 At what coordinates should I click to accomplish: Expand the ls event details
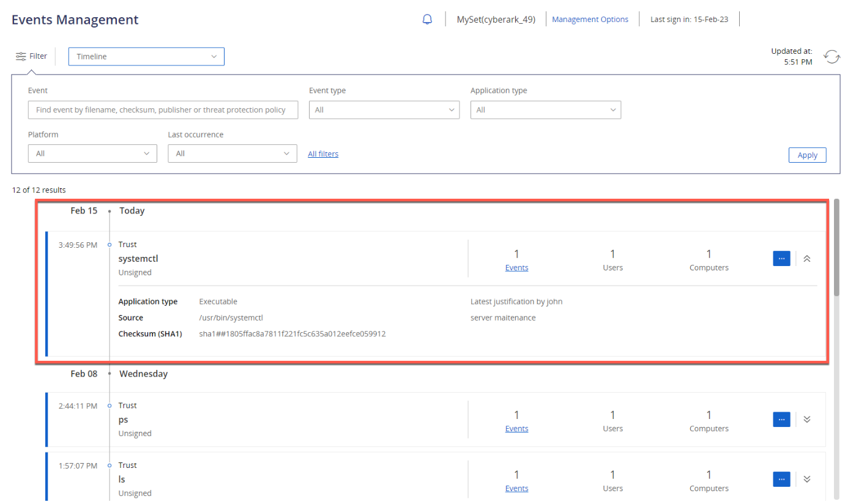point(806,479)
